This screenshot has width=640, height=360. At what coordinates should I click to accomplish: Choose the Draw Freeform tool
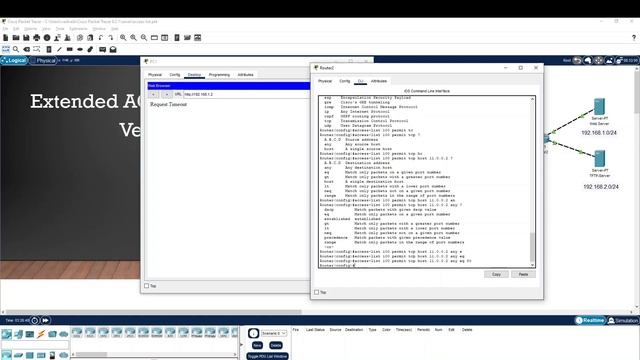click(x=90, y=49)
